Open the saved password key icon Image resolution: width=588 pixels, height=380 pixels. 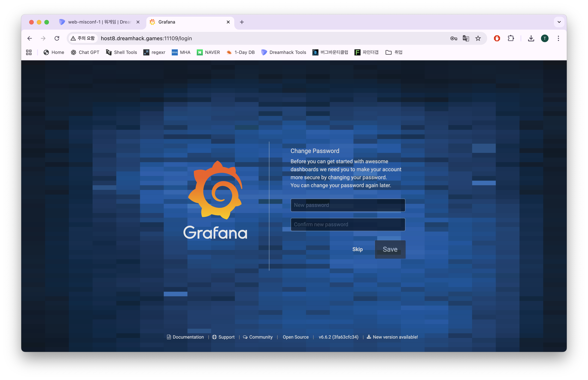[x=453, y=38]
